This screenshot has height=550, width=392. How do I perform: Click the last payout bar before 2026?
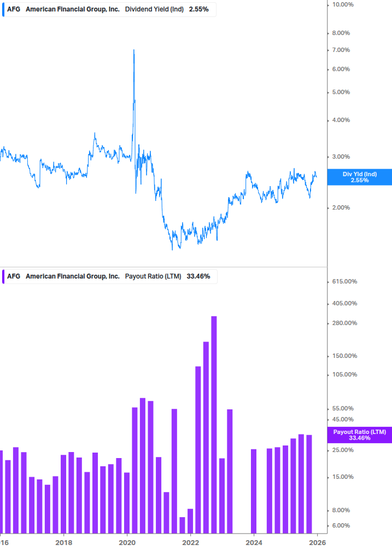click(x=309, y=484)
